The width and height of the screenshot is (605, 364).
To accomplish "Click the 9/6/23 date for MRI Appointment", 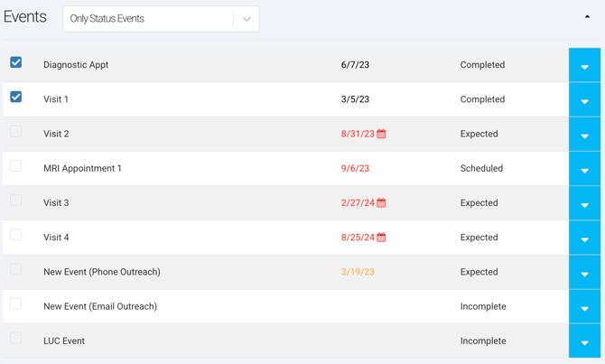I will (x=355, y=169).
